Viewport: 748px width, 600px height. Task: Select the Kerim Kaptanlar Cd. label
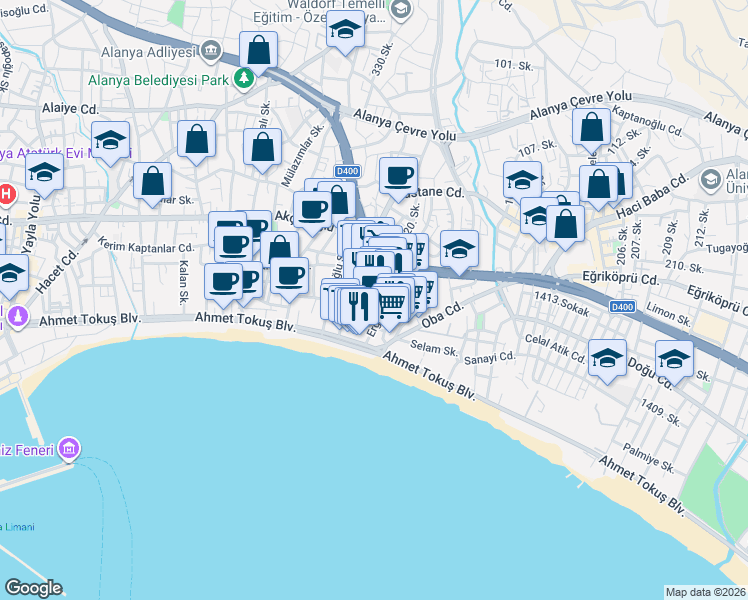tap(146, 246)
